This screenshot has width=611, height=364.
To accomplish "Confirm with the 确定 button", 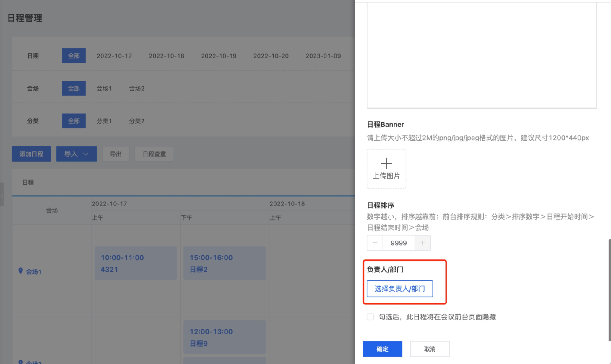I will 382,349.
